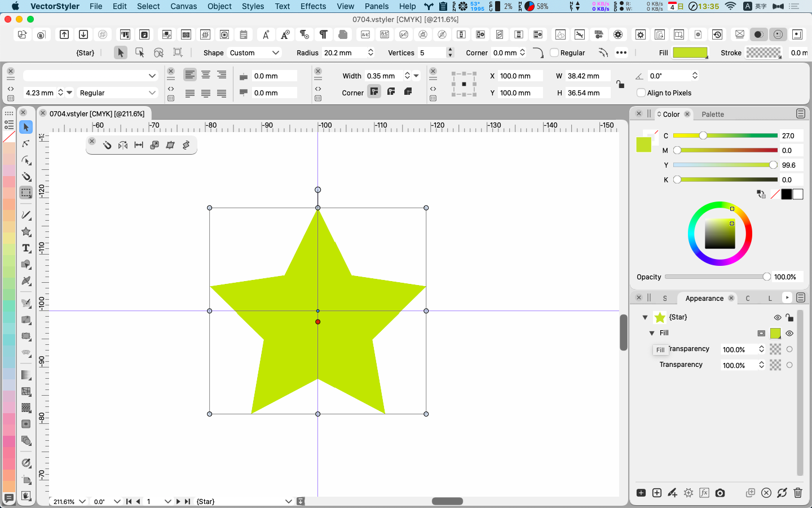This screenshot has width=812, height=508.
Task: Click the fx effects icon in Appearance panel
Action: tap(704, 493)
